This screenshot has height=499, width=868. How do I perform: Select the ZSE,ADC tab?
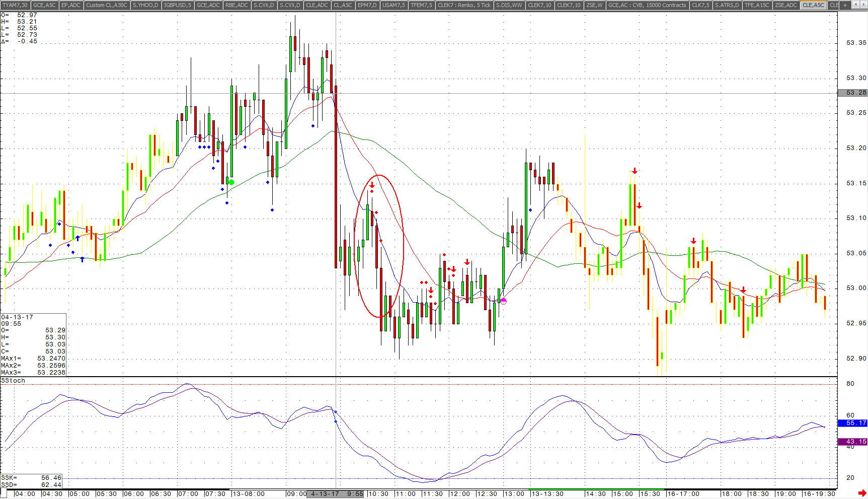click(786, 5)
